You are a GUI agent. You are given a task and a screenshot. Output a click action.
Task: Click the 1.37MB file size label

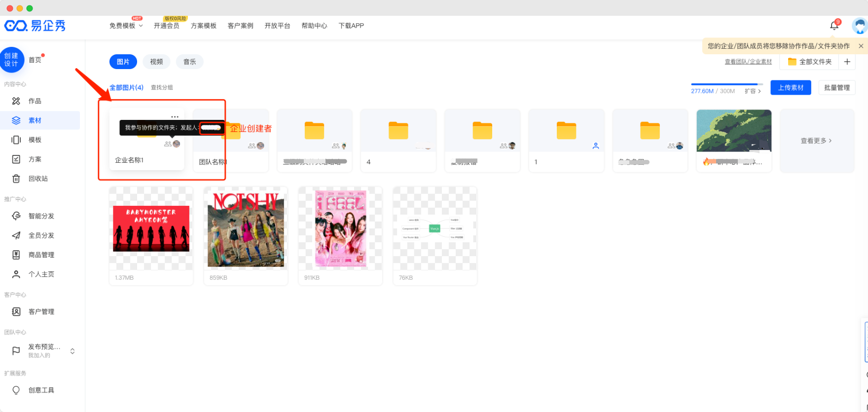tap(124, 278)
